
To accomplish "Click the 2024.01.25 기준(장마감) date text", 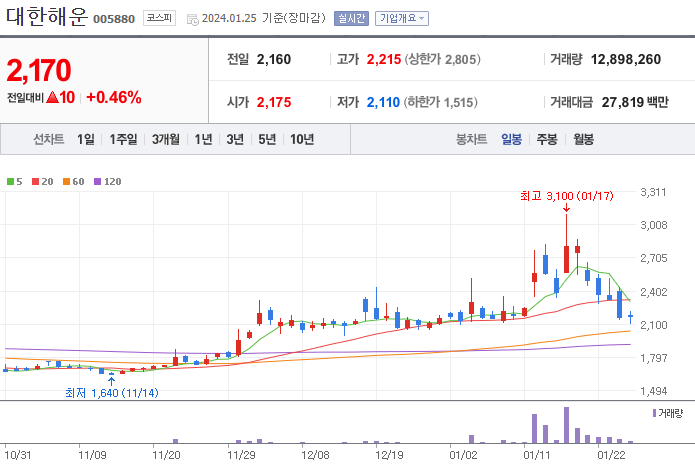I will pyautogui.click(x=264, y=18).
